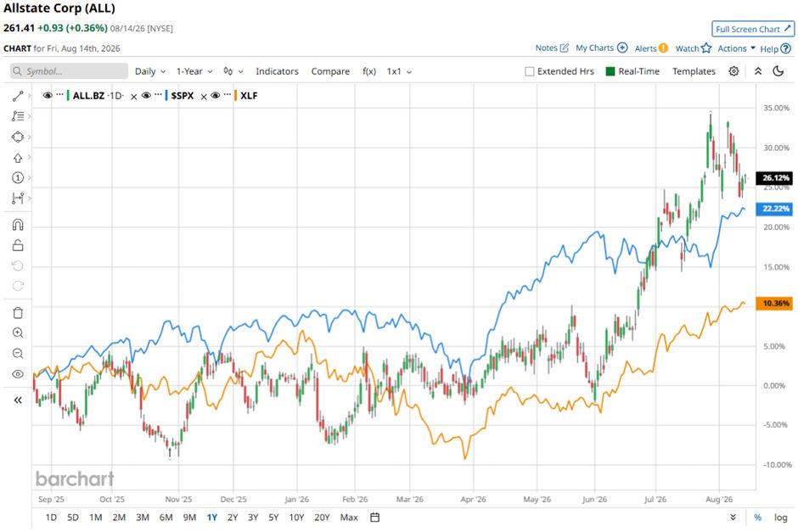This screenshot has width=798, height=532.
Task: Zoom out with the magnifier minus icon
Action: coord(18,354)
